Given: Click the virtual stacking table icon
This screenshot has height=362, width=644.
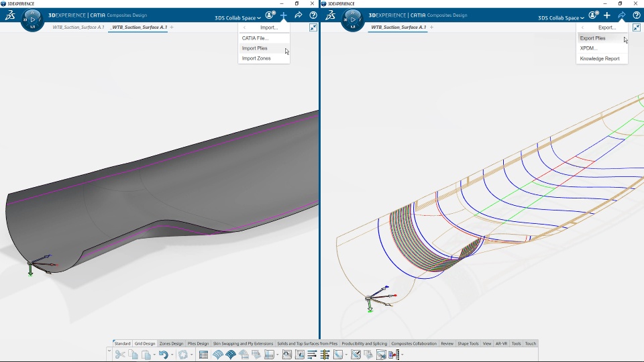Looking at the screenshot, I should pos(270,354).
